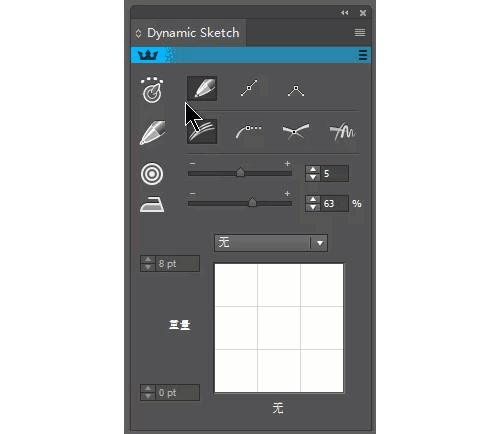Image resolution: width=500 pixels, height=434 pixels.
Task: Toggle the repeated strokes sketch option
Action: pos(202,131)
